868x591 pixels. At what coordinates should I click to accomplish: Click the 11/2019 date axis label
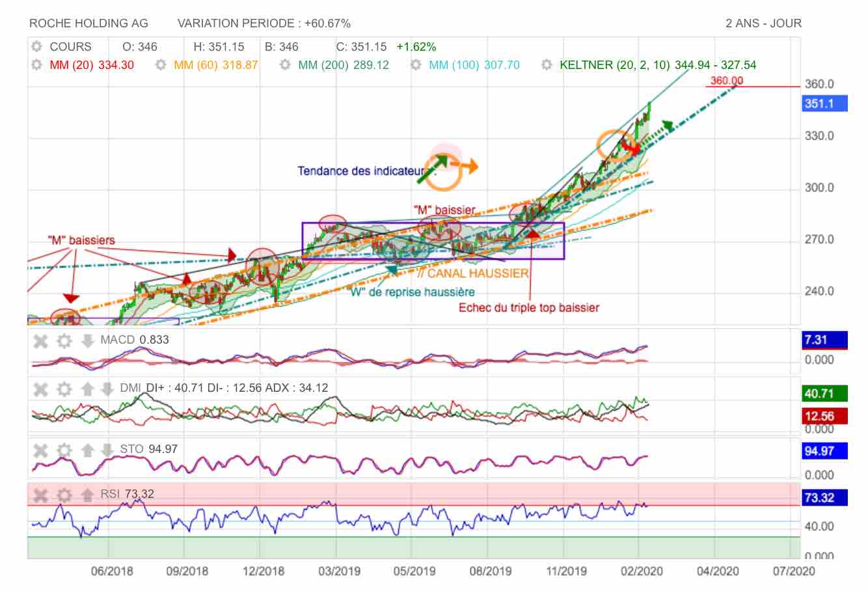(x=565, y=571)
